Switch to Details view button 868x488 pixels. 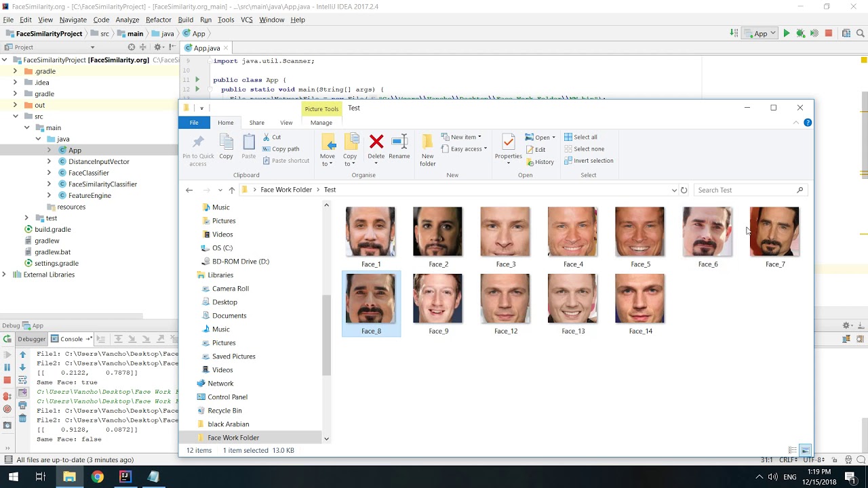(x=792, y=451)
